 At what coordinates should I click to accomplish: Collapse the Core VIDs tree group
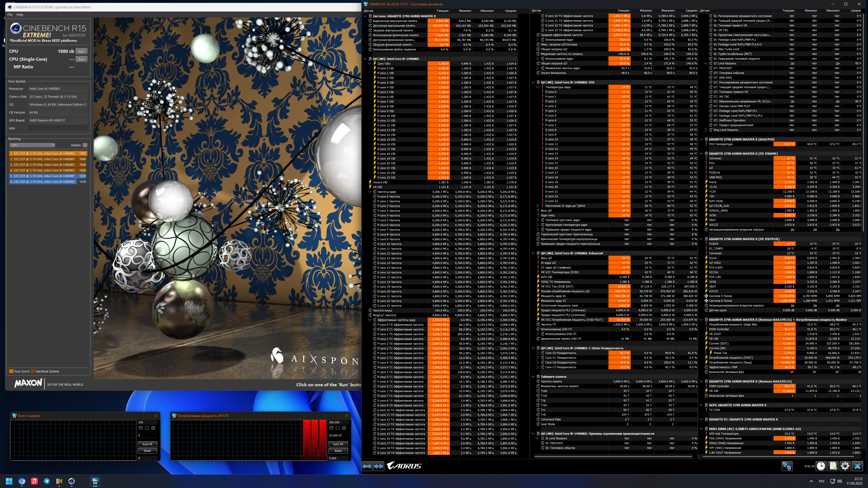tap(370, 63)
